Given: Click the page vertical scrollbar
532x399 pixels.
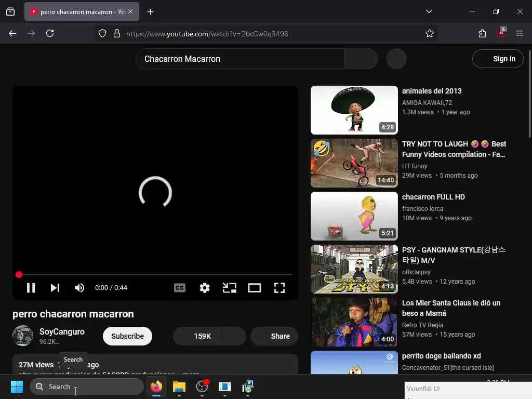Looking at the screenshot, I should (x=529, y=94).
